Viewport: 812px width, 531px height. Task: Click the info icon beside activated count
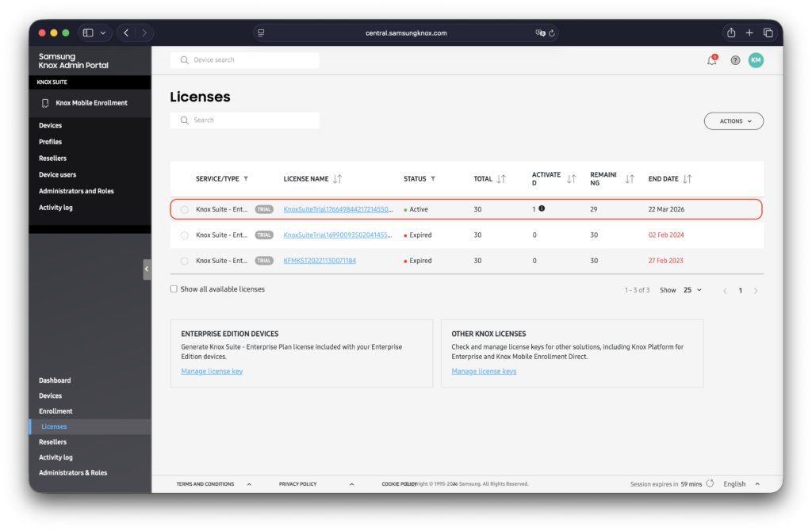(x=542, y=208)
